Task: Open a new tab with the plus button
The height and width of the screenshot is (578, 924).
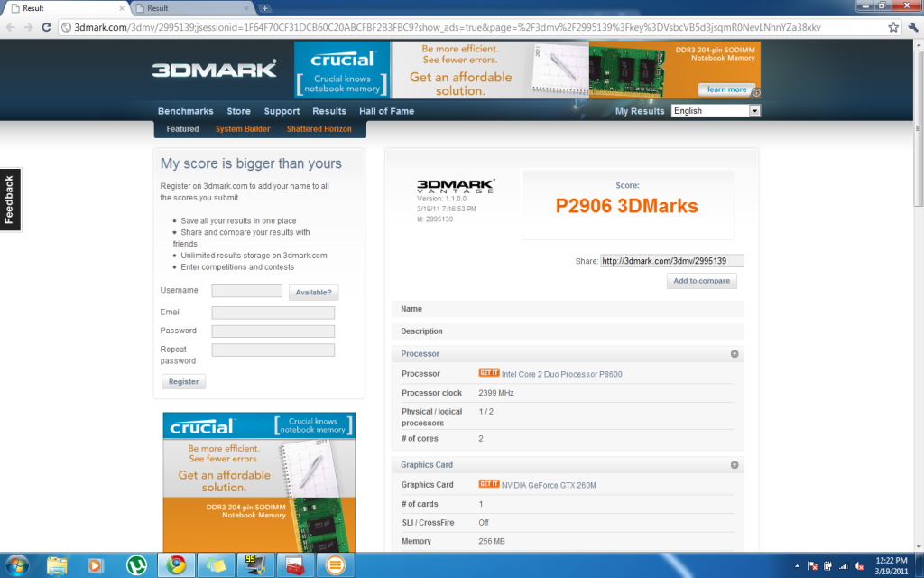Action: tap(265, 8)
